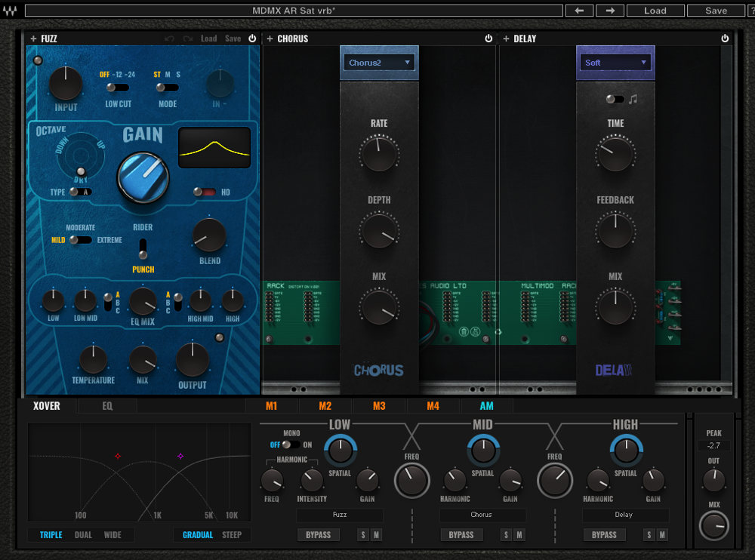Switch to the EQ tab
755x560 pixels.
107,406
